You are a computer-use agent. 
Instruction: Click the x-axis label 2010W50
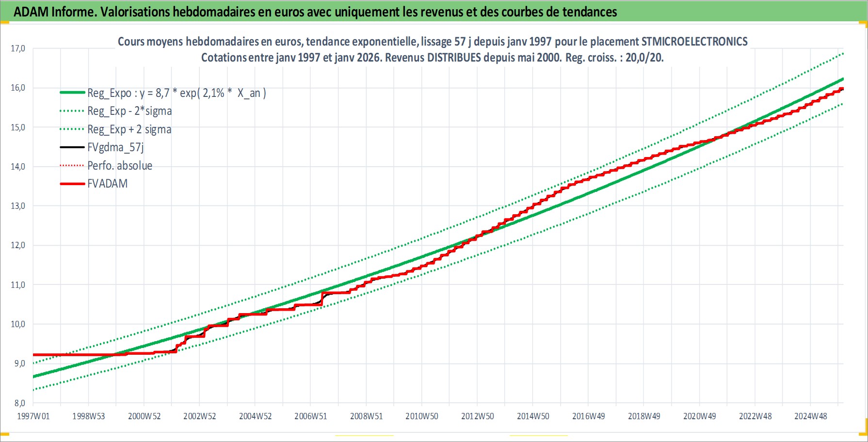(x=422, y=416)
